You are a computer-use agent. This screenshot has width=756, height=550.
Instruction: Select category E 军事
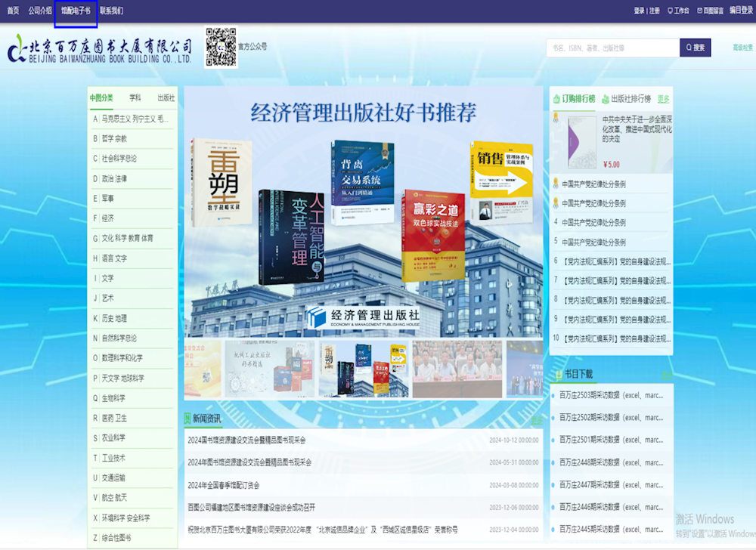coord(132,199)
